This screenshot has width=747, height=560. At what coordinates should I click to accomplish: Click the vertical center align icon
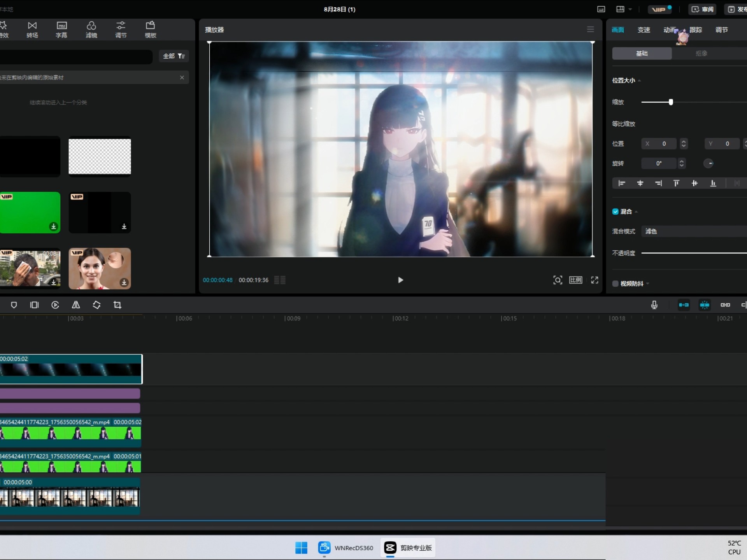695,183
